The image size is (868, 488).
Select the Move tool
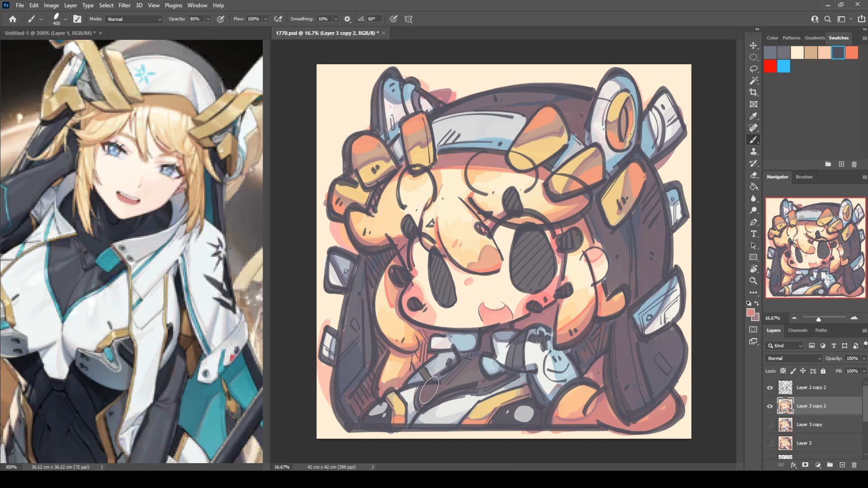(753, 46)
